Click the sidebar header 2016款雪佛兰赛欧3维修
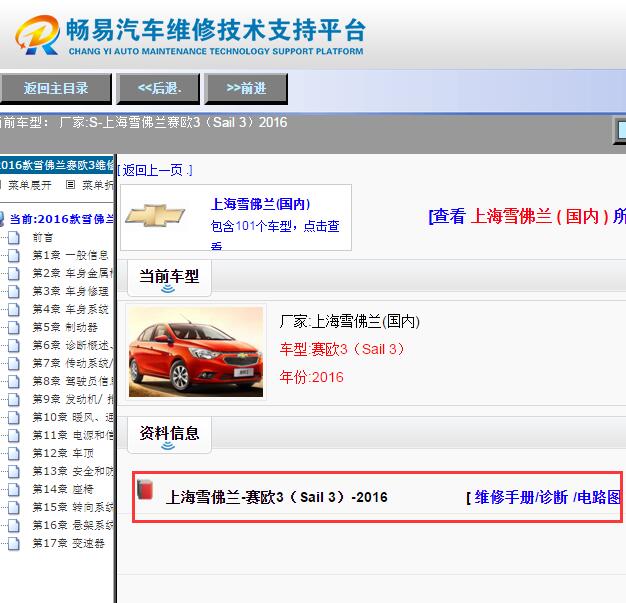This screenshot has height=603, width=626. 57,165
